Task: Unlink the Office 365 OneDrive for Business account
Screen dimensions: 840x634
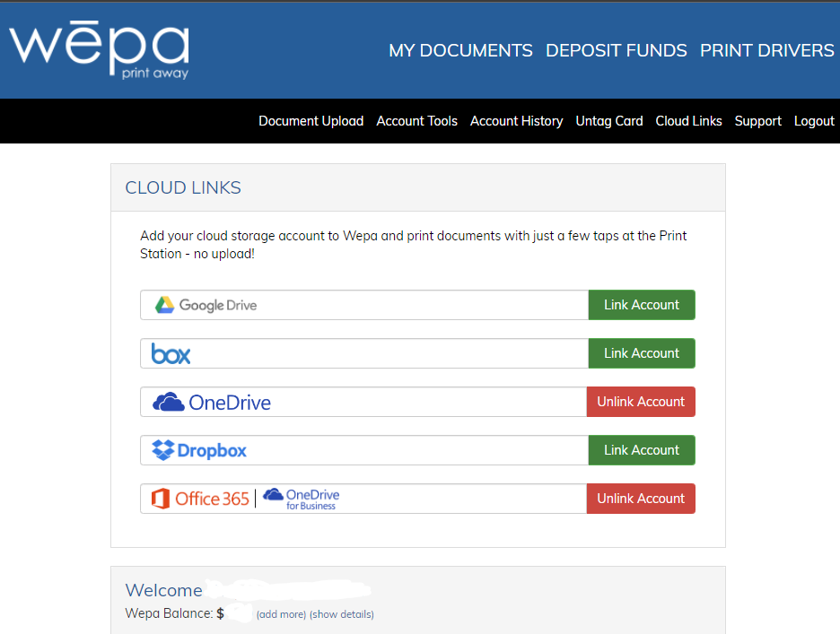Action: [641, 499]
